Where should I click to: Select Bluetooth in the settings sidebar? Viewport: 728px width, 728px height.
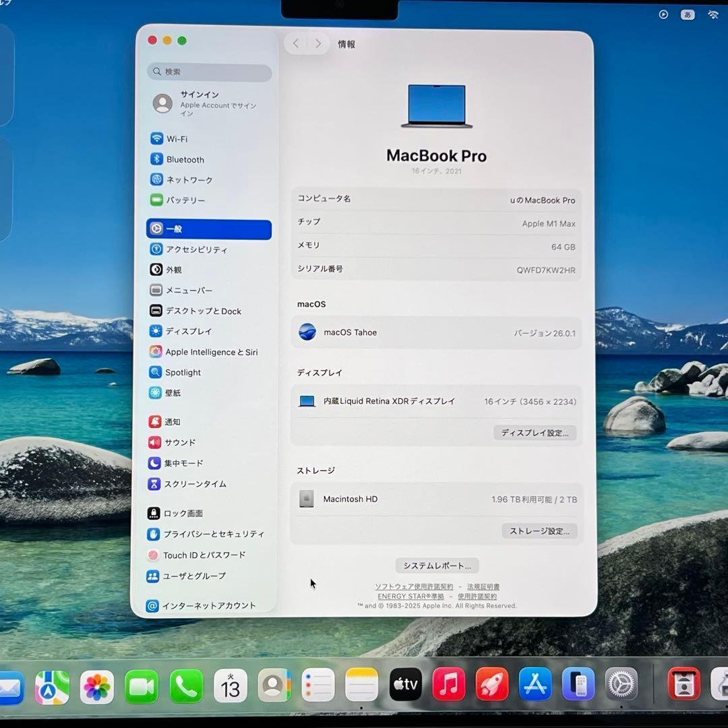pyautogui.click(x=185, y=160)
